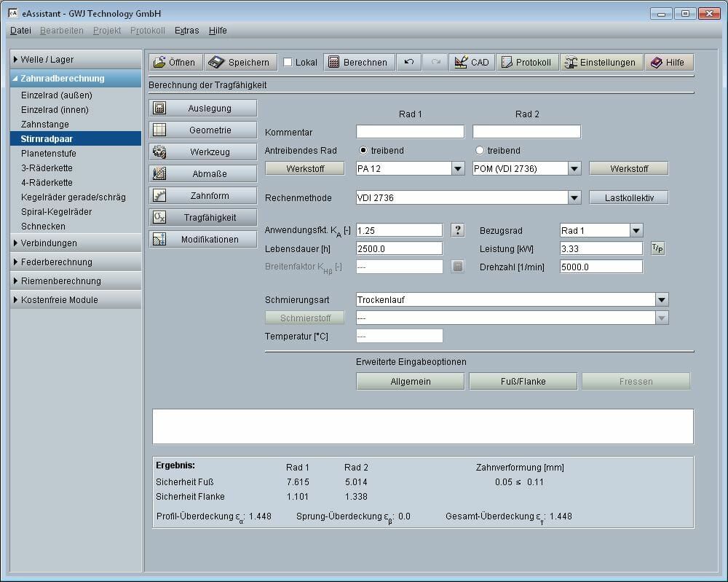Open the Extras menu
The width and height of the screenshot is (728, 582).
tap(186, 31)
